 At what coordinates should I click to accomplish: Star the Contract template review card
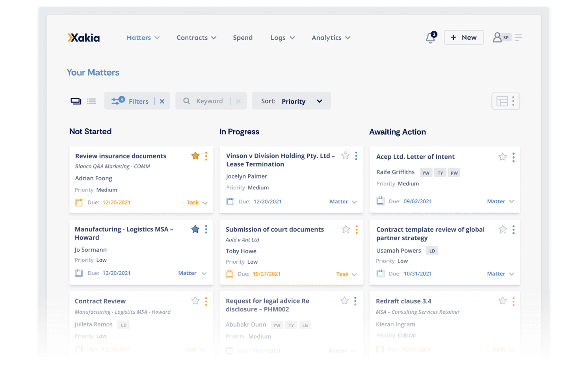coord(503,229)
